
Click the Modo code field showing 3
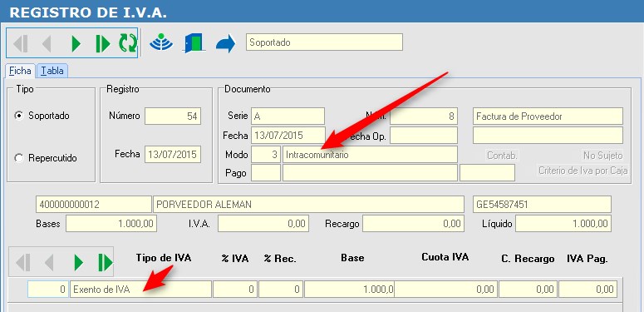(266, 154)
